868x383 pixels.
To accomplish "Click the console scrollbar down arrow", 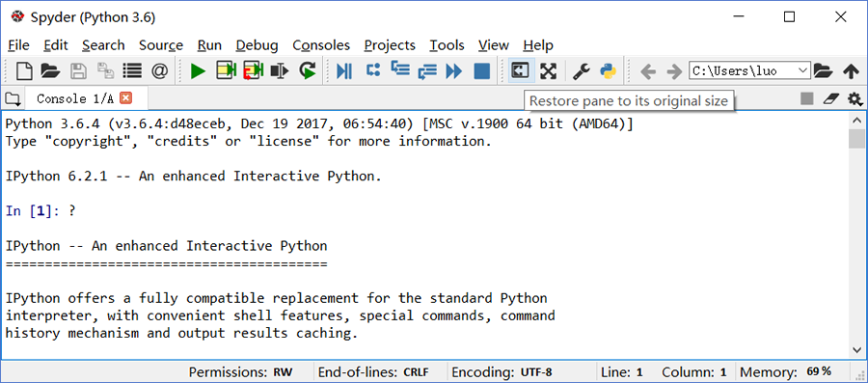I will 856,350.
